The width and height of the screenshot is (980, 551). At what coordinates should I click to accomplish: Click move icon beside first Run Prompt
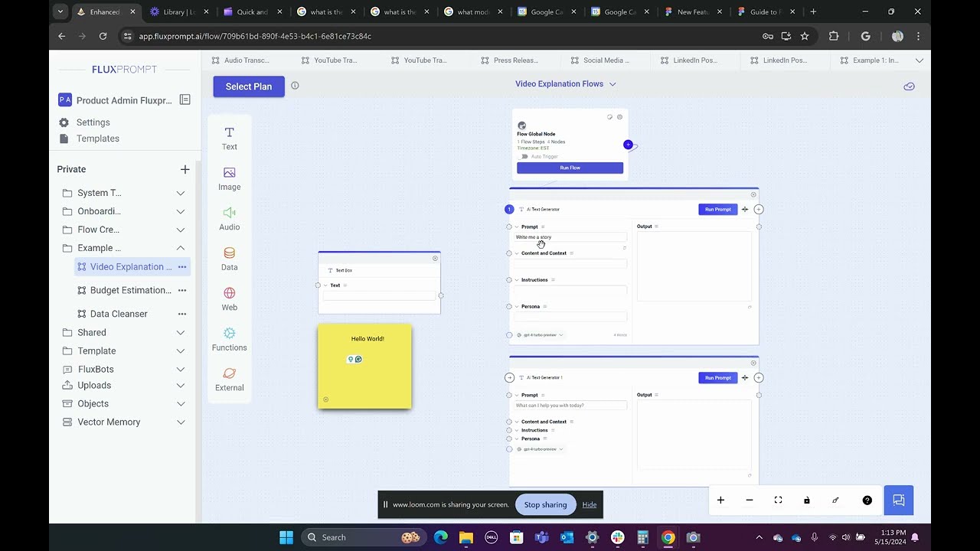coord(745,209)
